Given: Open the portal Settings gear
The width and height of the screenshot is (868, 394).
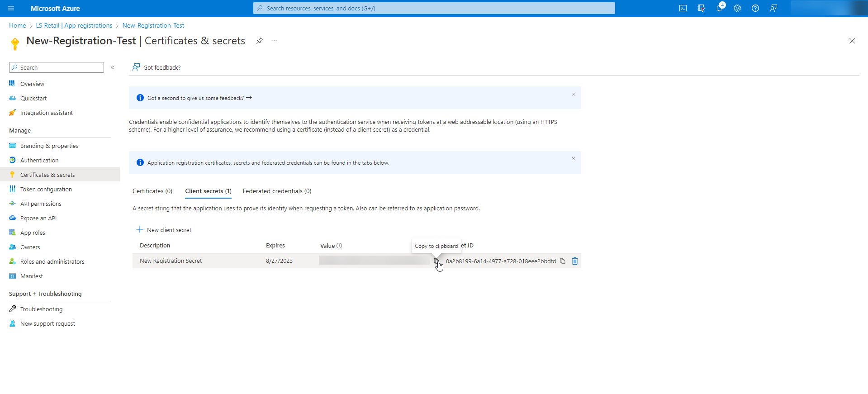Looking at the screenshot, I should [x=737, y=8].
